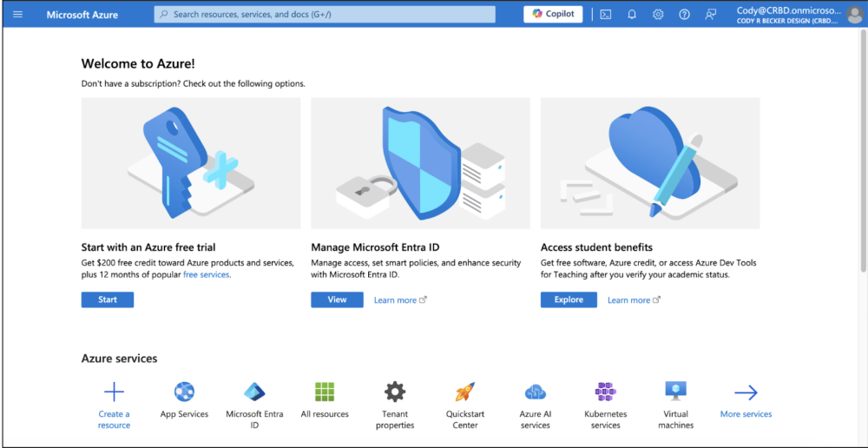868x448 pixels.
Task: Click the Entra ID shield illustration
Action: pos(421,163)
